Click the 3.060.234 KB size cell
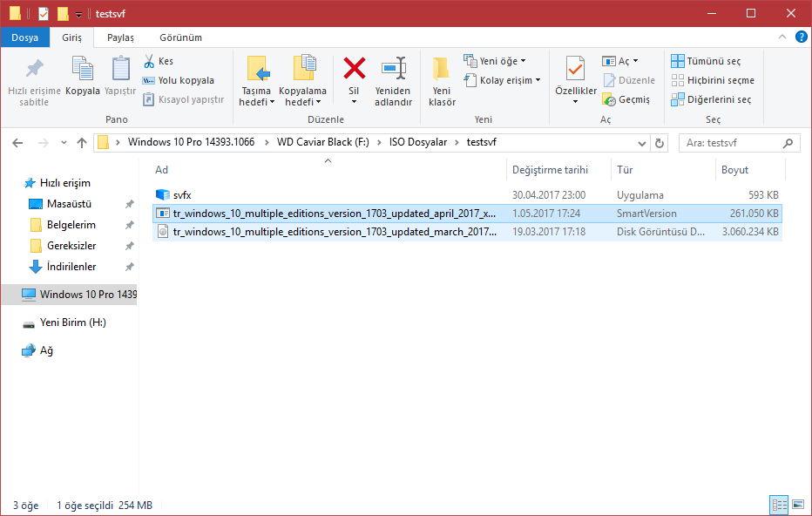This screenshot has width=812, height=516. pyautogui.click(x=750, y=232)
